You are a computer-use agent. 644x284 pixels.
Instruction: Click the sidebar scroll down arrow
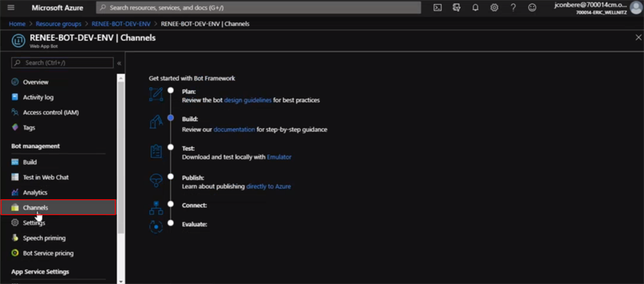tap(121, 281)
